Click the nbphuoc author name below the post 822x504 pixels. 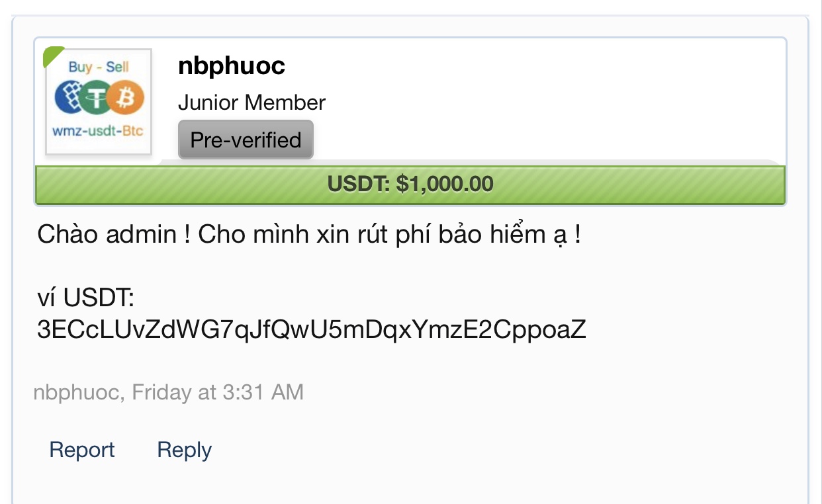(77, 392)
